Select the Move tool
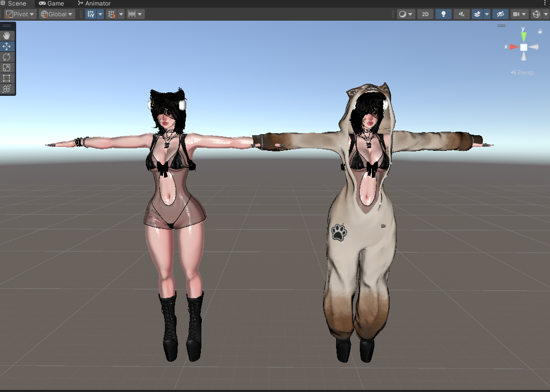This screenshot has width=550, height=392. [7, 46]
